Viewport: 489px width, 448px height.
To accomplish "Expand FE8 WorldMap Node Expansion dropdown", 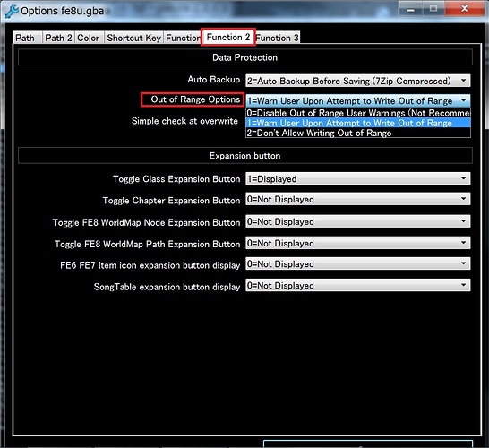I will click(x=358, y=221).
